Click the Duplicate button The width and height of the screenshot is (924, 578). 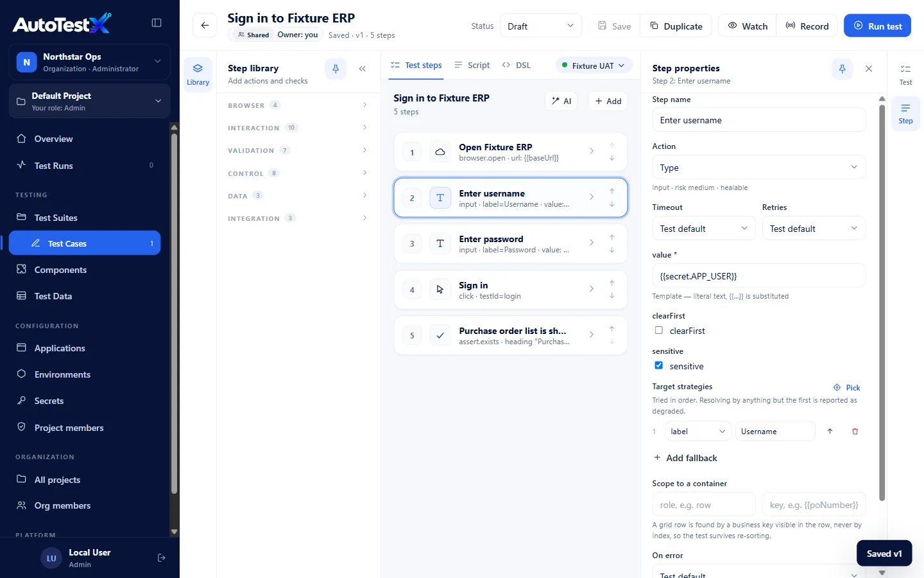click(x=676, y=26)
